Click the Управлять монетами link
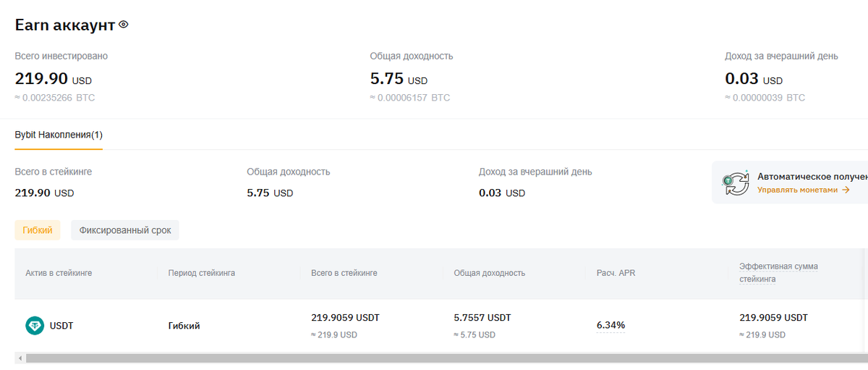Image resolution: width=868 pixels, height=370 pixels. click(797, 190)
